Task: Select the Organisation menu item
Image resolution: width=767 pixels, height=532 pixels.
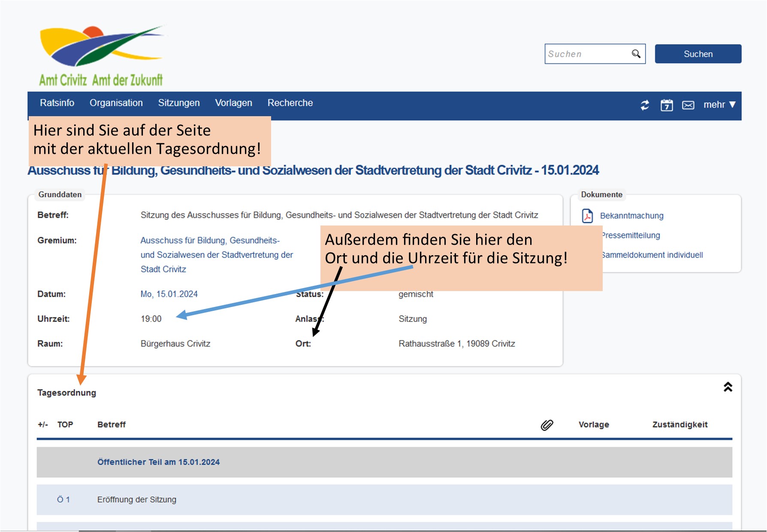Action: pos(116,103)
